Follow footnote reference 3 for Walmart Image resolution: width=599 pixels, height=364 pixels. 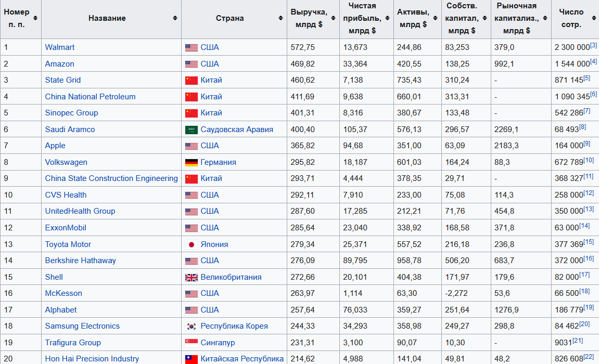tap(593, 45)
